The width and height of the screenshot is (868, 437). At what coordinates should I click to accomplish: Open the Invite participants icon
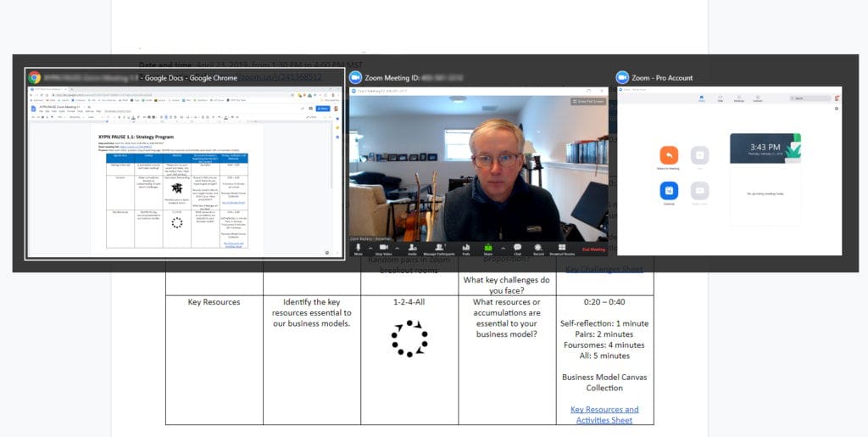point(412,247)
